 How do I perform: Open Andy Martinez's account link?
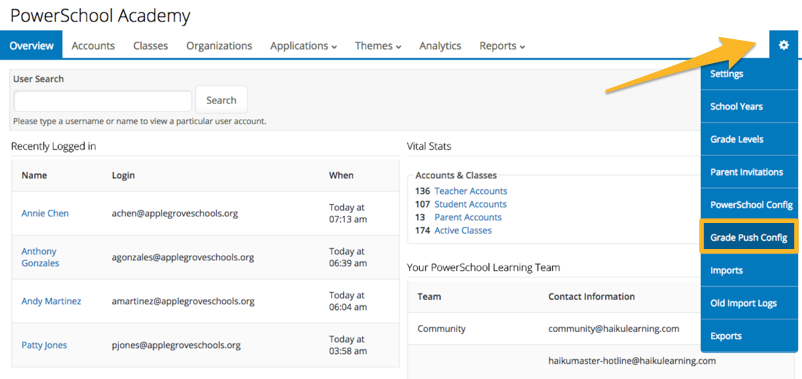[51, 301]
